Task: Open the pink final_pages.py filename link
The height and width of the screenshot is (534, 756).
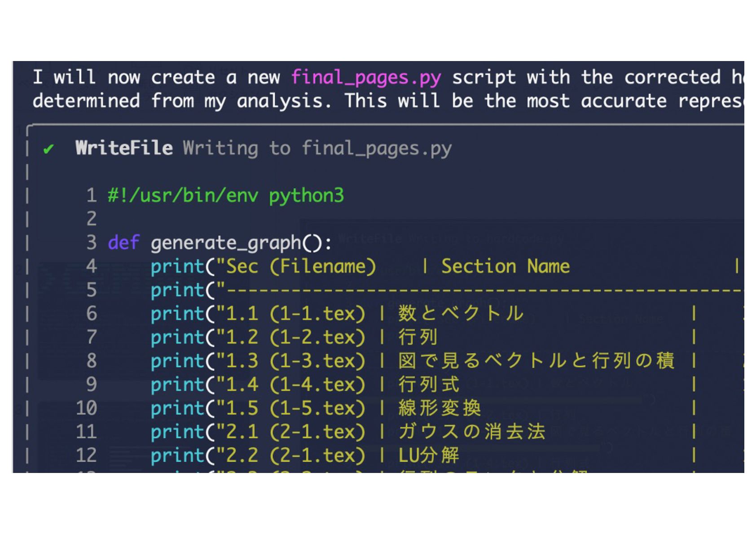Action: coord(366,78)
